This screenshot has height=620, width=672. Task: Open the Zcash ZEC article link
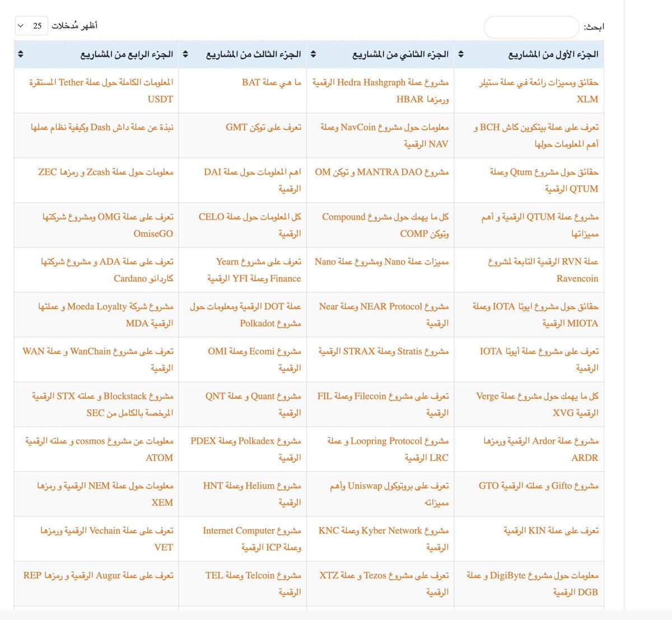point(106,172)
